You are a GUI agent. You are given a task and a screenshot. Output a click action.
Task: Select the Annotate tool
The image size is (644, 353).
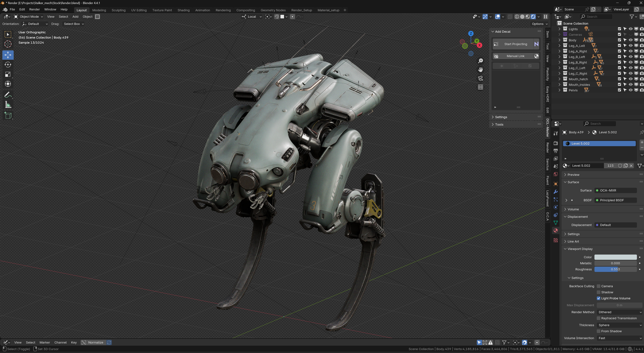pos(8,95)
